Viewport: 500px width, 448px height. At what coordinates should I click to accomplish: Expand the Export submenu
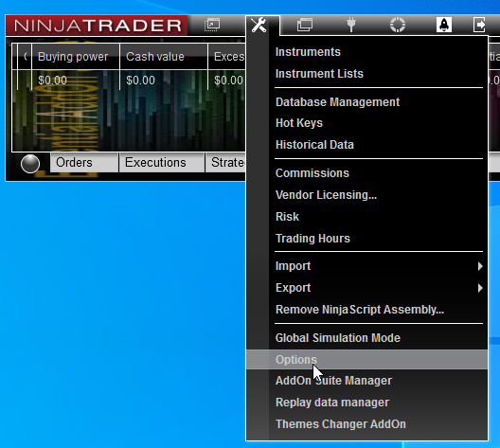pos(366,288)
